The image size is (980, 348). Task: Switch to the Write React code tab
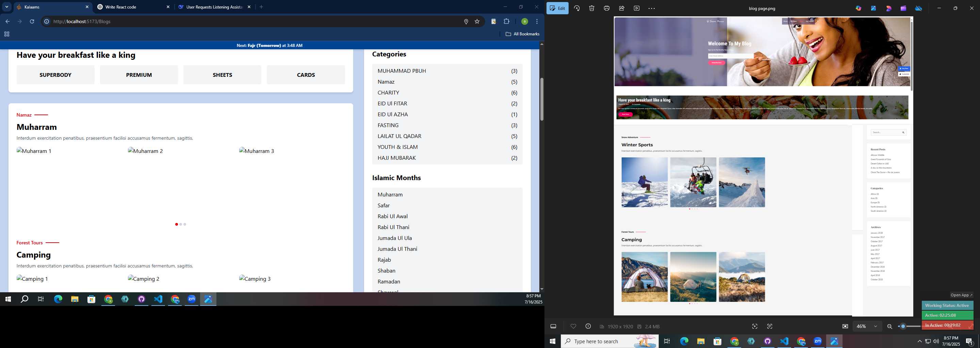(x=133, y=7)
